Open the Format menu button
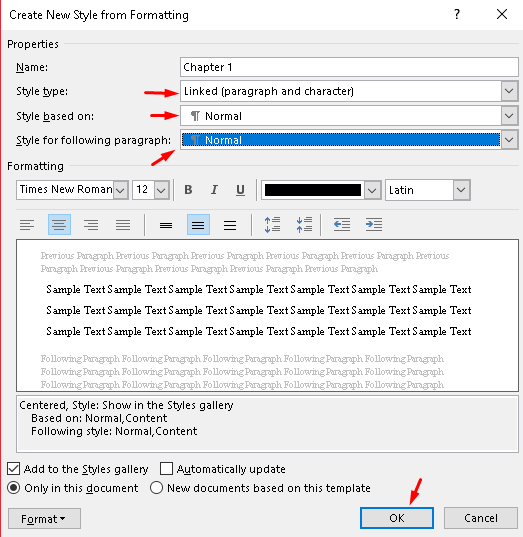Screen dimensions: 523x537 coord(44,519)
